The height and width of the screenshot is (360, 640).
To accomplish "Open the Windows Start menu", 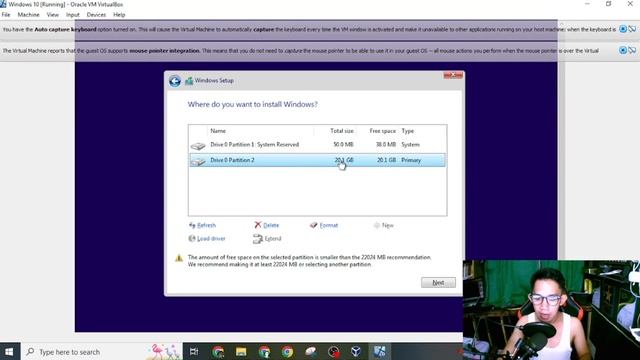I will [x=9, y=351].
